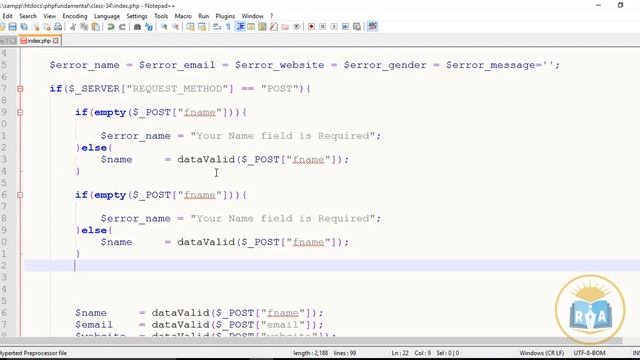This screenshot has height=360, width=640.
Task: Show the Document Map panel icon
Action: (x=262, y=27)
